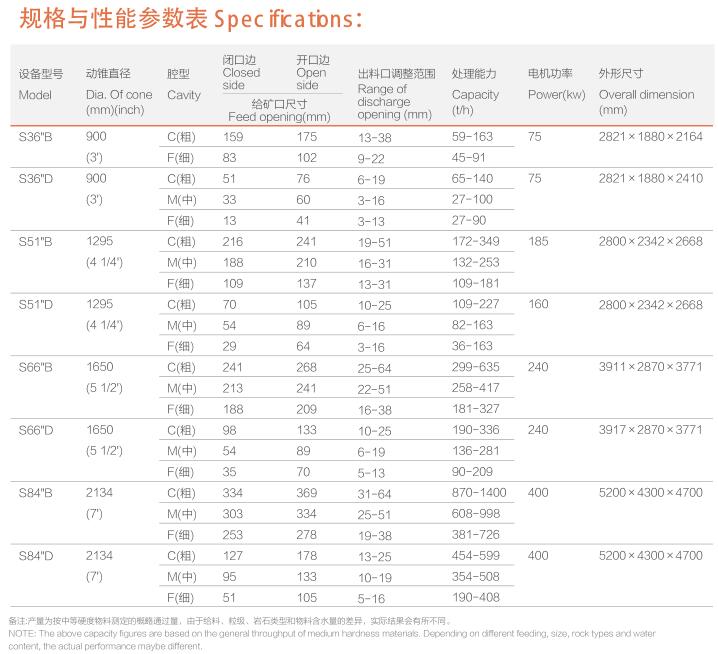Select the 3917×2870×3771 dimension cell
This screenshot has width=718, height=654.
coord(650,429)
